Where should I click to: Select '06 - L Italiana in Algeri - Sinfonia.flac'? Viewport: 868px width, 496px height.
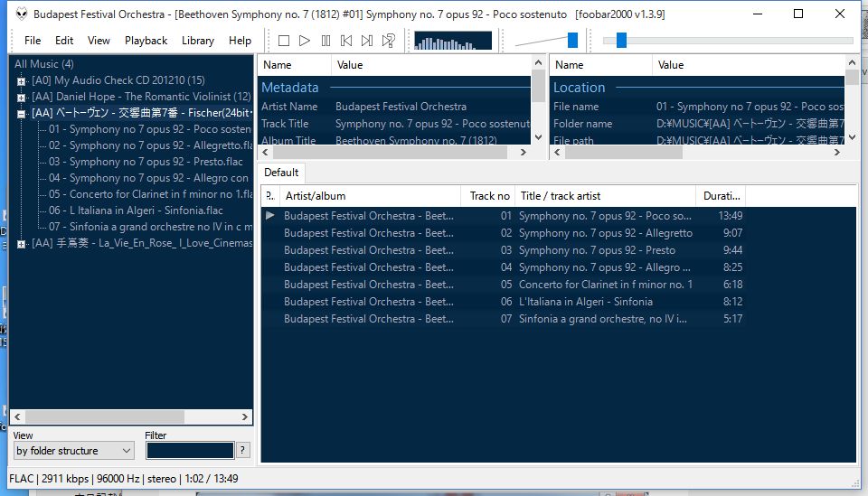[x=136, y=211]
